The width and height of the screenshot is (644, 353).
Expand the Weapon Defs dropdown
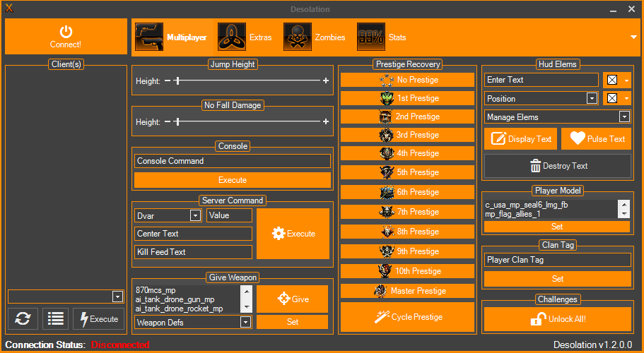pos(245,322)
